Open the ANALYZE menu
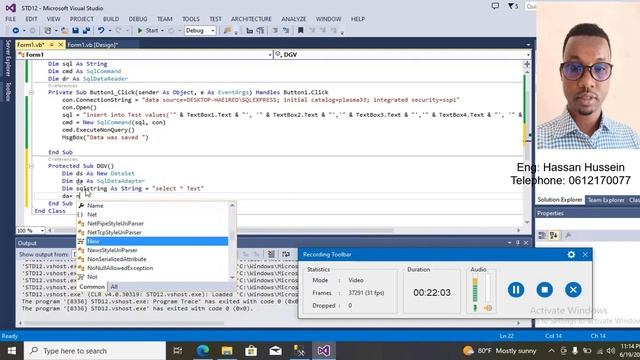Viewport: 640px width, 360px height. pos(293,19)
